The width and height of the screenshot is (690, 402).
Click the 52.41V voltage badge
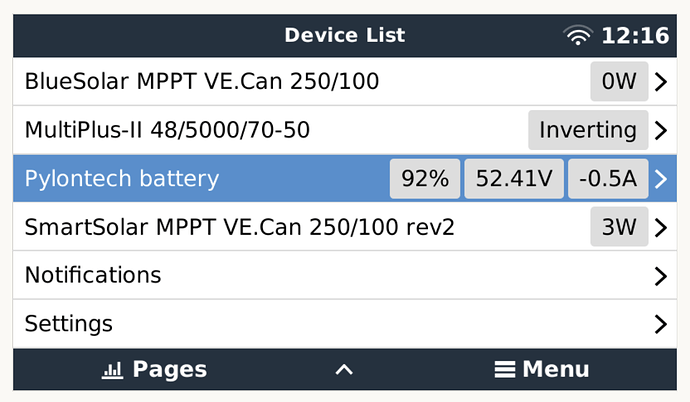tap(514, 179)
